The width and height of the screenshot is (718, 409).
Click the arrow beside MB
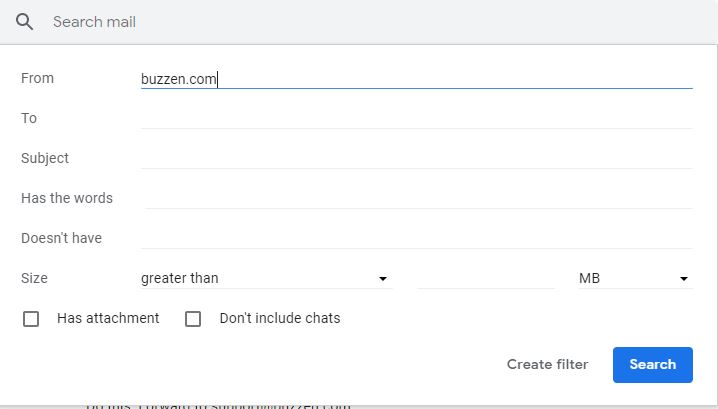[684, 279]
